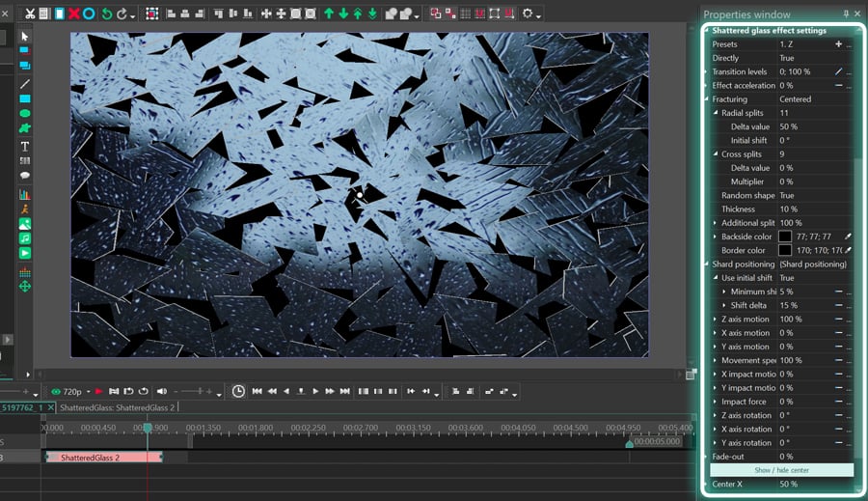Select the Text tool

click(x=25, y=147)
